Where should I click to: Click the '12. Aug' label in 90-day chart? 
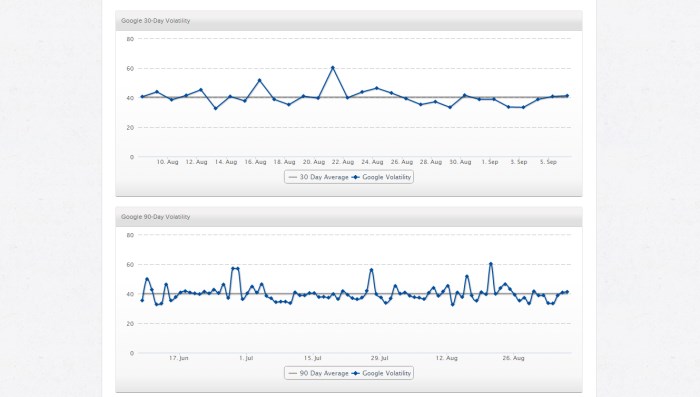coord(446,358)
